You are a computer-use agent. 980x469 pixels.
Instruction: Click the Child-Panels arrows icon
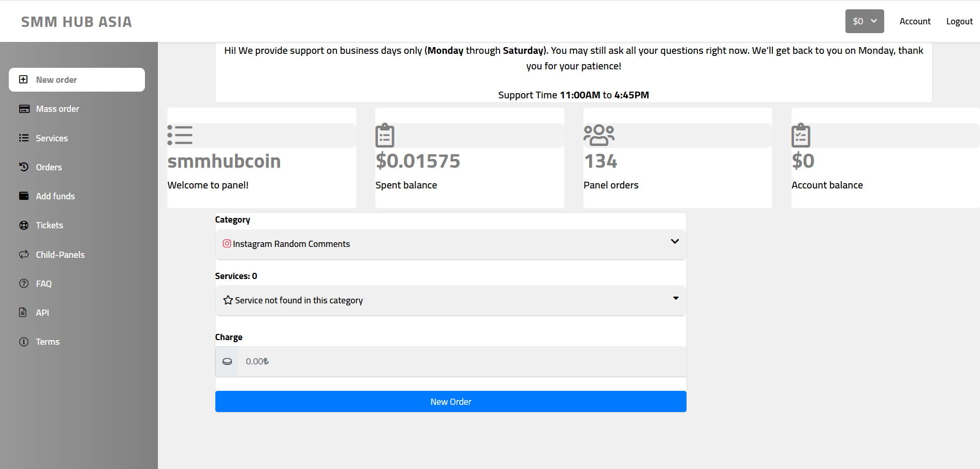pos(24,254)
